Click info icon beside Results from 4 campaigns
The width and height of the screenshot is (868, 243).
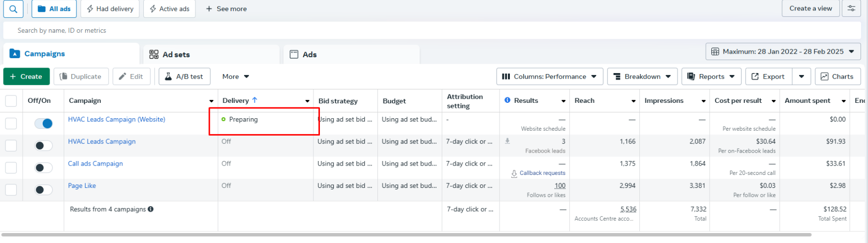click(x=151, y=209)
